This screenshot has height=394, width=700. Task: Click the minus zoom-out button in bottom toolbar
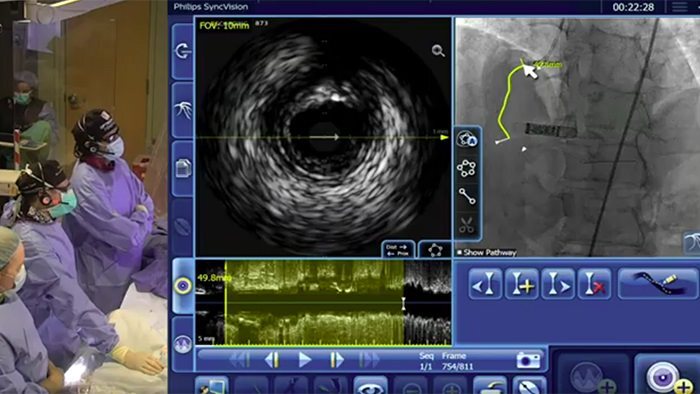point(411,386)
